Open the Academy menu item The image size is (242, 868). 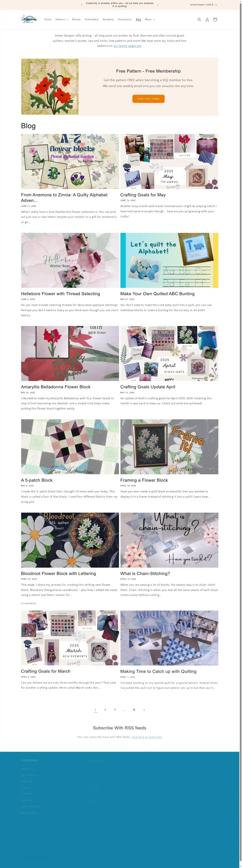(x=108, y=20)
